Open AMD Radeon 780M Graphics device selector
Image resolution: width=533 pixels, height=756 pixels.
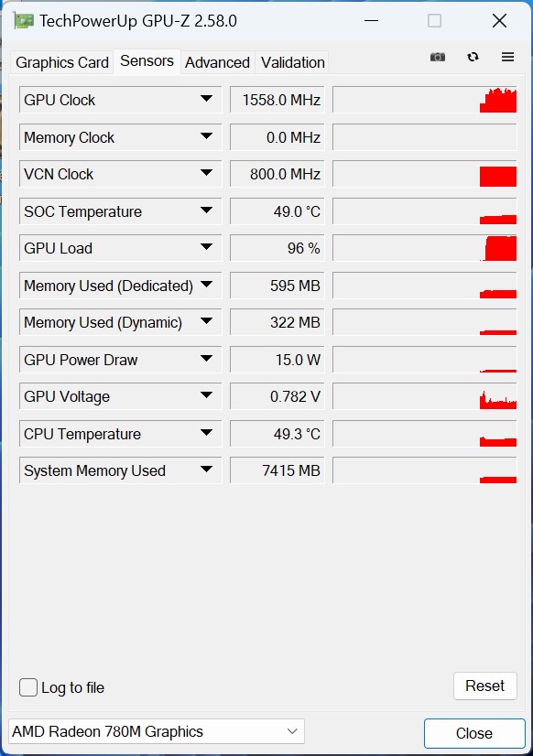click(157, 731)
